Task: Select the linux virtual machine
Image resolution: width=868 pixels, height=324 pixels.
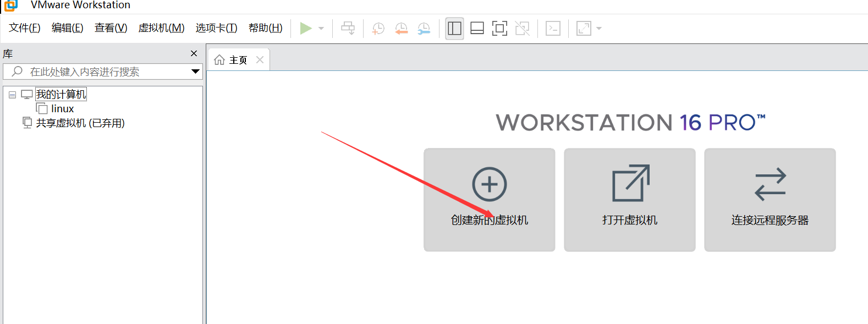Action: [62, 109]
